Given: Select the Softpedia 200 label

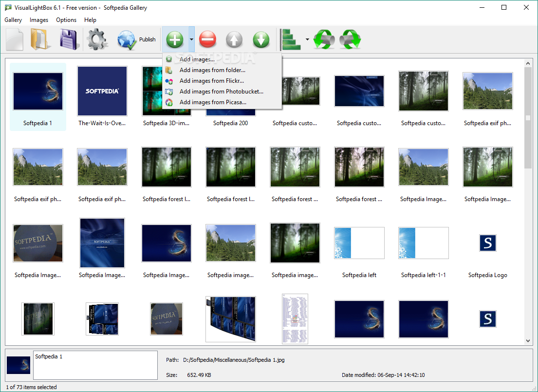Looking at the screenshot, I should 231,123.
